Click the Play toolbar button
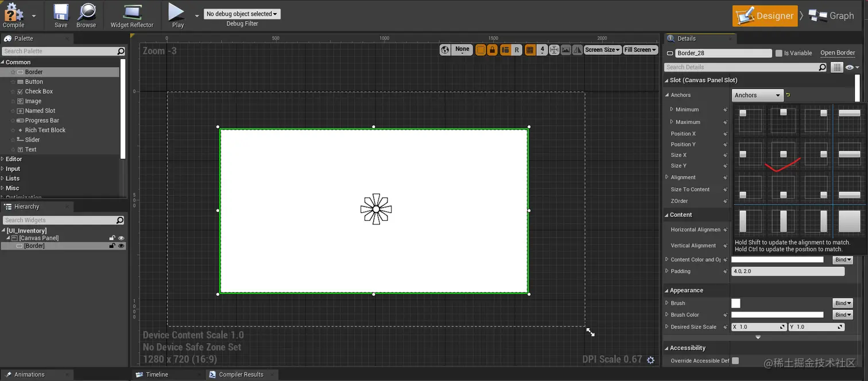 [x=177, y=15]
